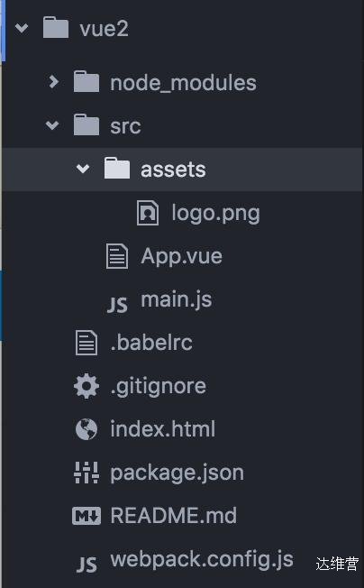This screenshot has width=364, height=588.
Task: Select the logo.png file name
Action: [x=215, y=214]
